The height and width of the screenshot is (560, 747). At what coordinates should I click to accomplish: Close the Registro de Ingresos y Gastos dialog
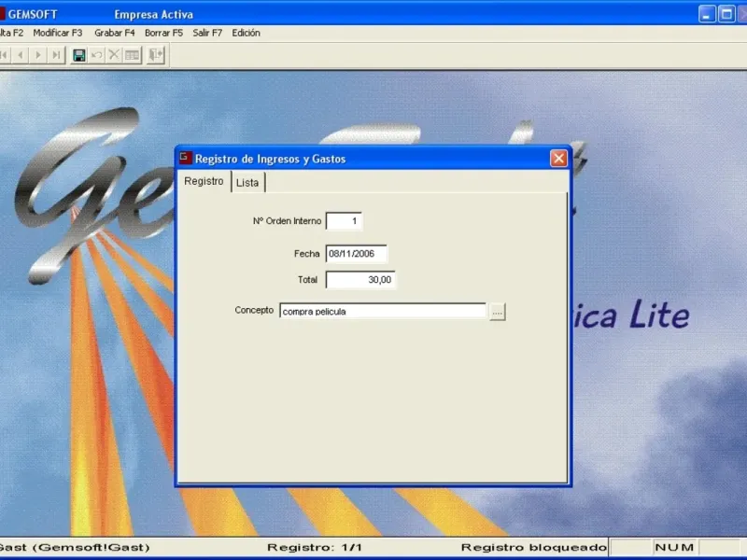click(x=558, y=158)
